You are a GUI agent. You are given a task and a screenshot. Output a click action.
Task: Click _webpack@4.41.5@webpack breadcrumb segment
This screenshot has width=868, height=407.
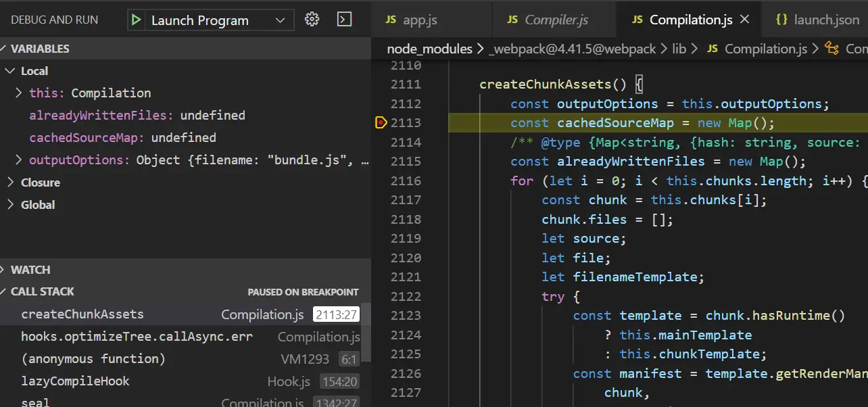pos(572,49)
